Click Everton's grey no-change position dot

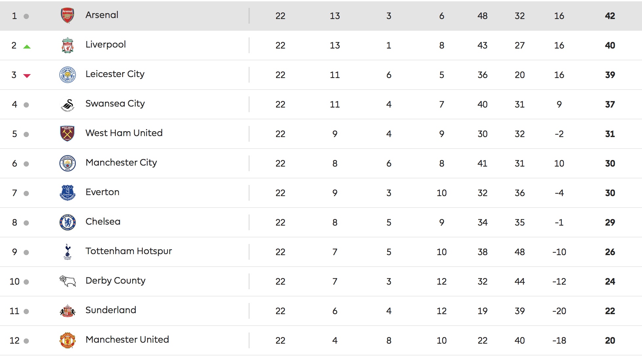[x=26, y=193]
